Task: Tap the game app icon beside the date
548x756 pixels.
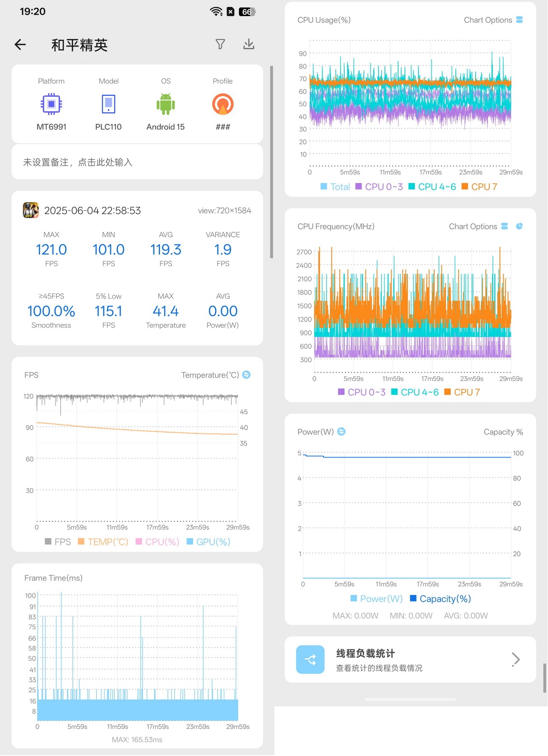Action: click(31, 210)
